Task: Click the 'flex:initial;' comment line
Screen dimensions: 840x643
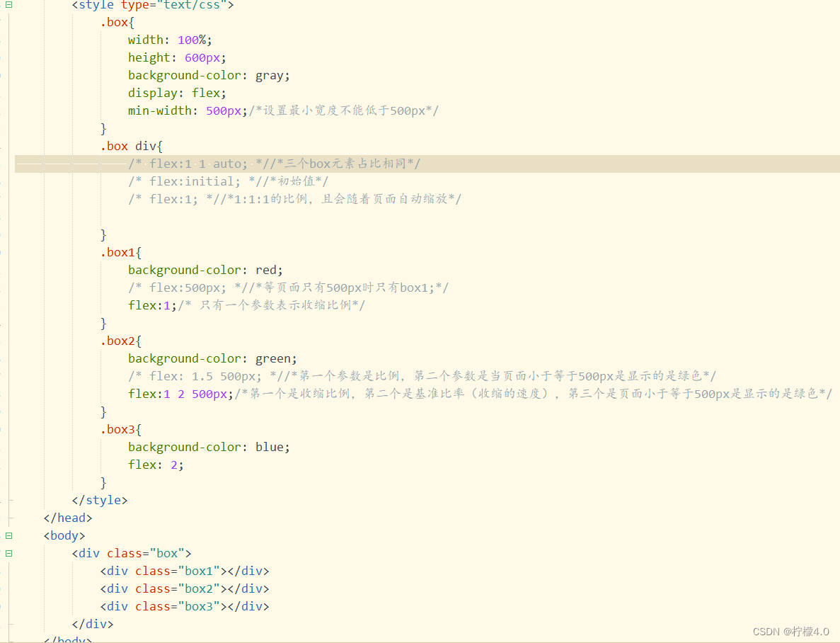Action: point(228,181)
